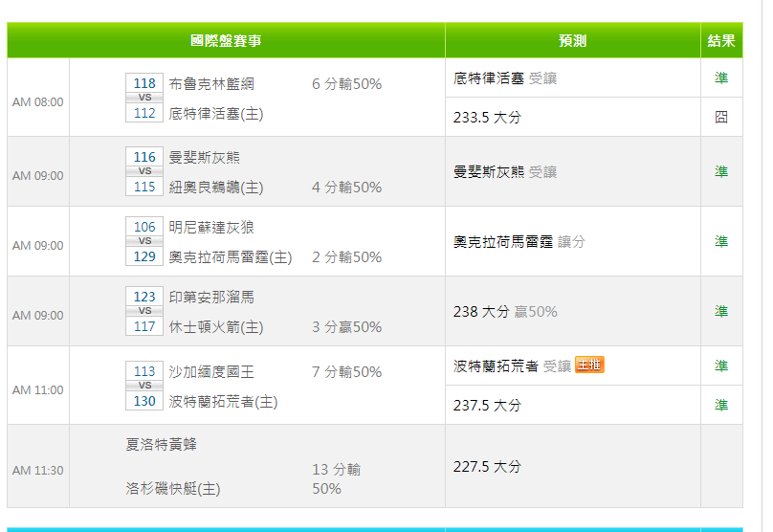The height and width of the screenshot is (532, 773).
Task: Click the 曼斐斯灰熊 受讓 prediction
Action: (x=504, y=172)
